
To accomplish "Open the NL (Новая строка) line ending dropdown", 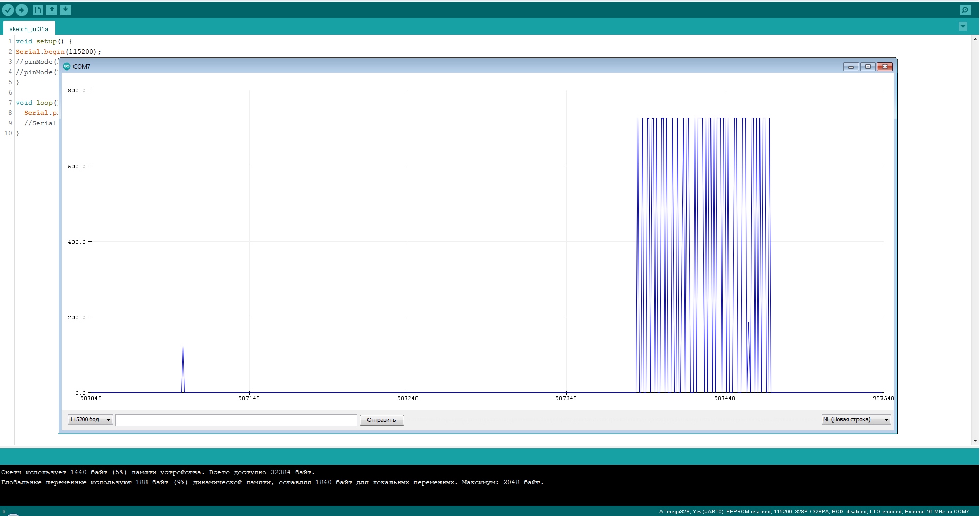I will (x=856, y=420).
